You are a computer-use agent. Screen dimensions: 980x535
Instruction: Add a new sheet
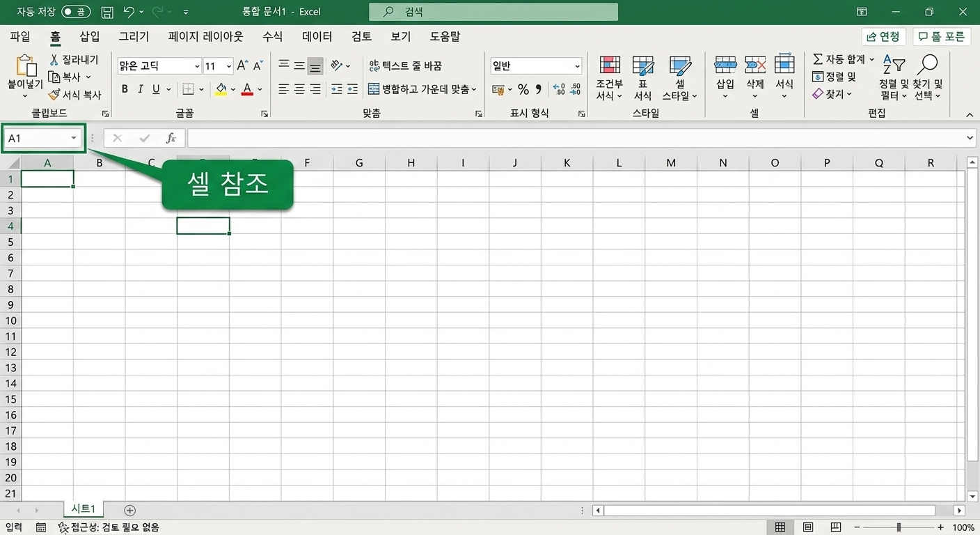click(129, 511)
